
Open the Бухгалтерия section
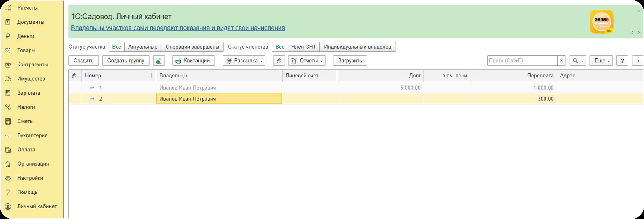pos(32,135)
